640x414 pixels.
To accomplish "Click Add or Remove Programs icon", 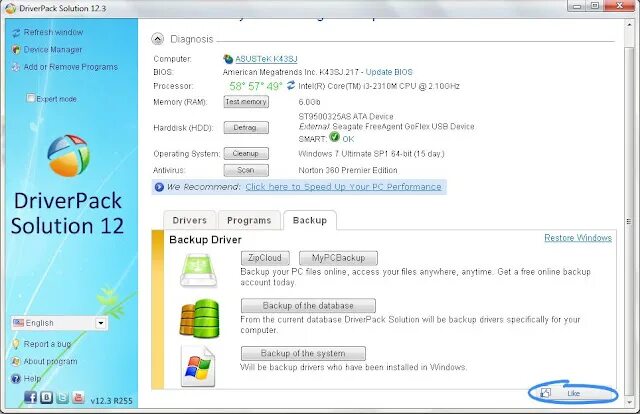I will tap(16, 67).
